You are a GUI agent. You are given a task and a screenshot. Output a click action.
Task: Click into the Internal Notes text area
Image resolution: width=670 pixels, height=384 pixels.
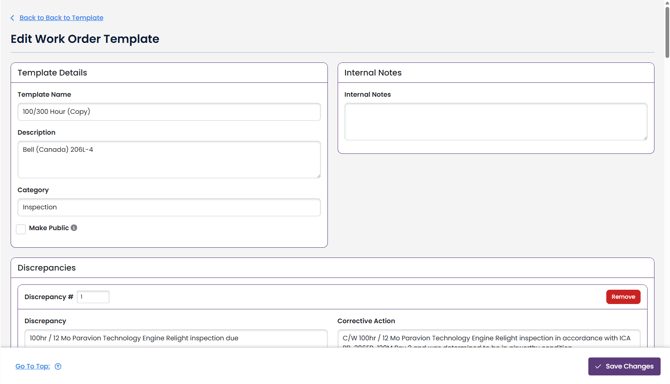(496, 121)
